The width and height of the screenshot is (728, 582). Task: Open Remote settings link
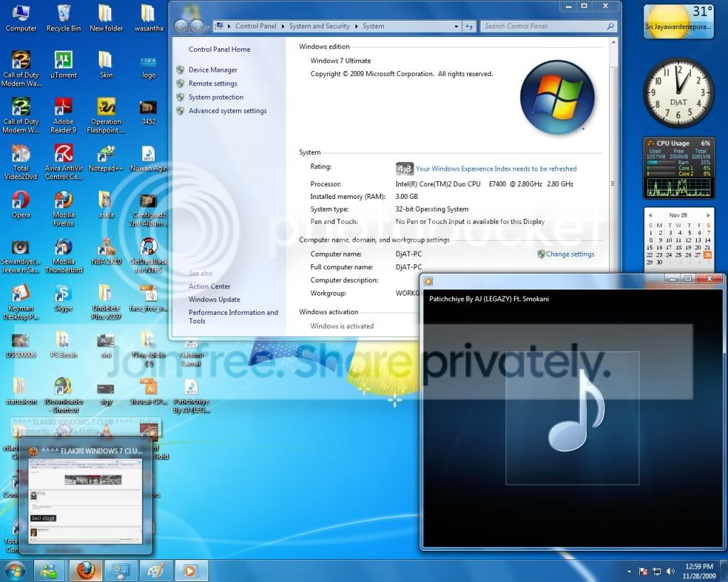click(x=213, y=84)
